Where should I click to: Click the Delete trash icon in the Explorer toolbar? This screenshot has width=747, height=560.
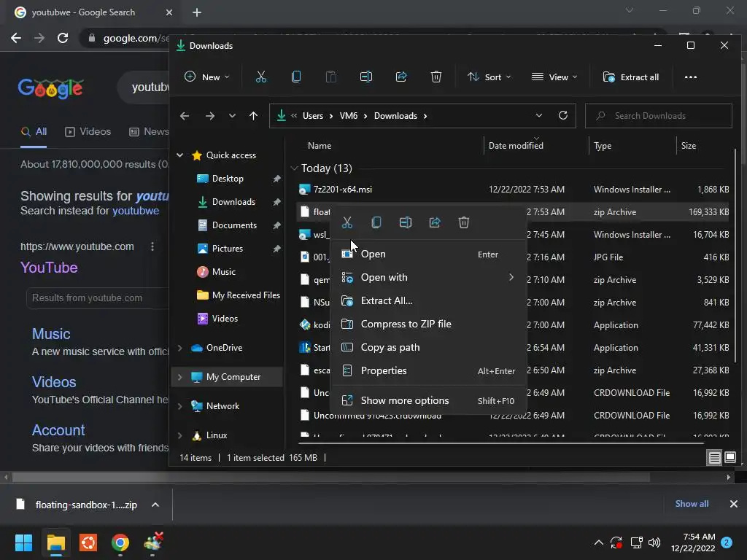tap(436, 77)
